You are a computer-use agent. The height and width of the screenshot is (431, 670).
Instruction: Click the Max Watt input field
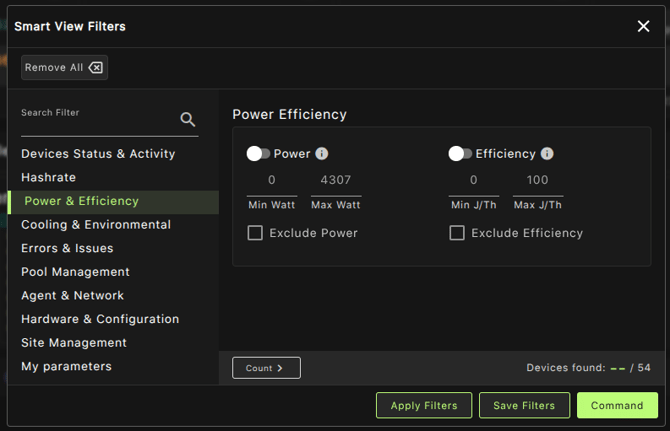pos(336,181)
